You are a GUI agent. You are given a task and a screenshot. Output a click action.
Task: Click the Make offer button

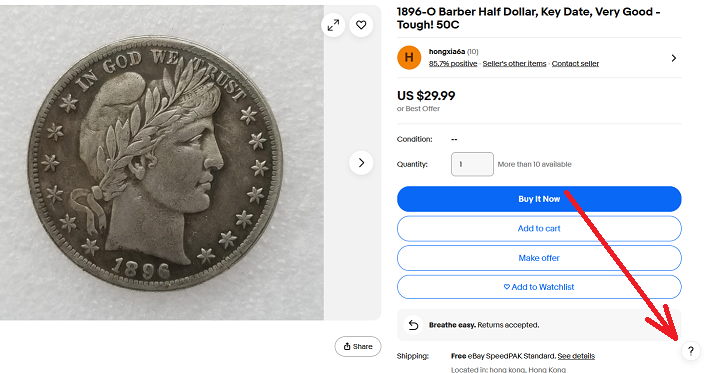tap(539, 258)
